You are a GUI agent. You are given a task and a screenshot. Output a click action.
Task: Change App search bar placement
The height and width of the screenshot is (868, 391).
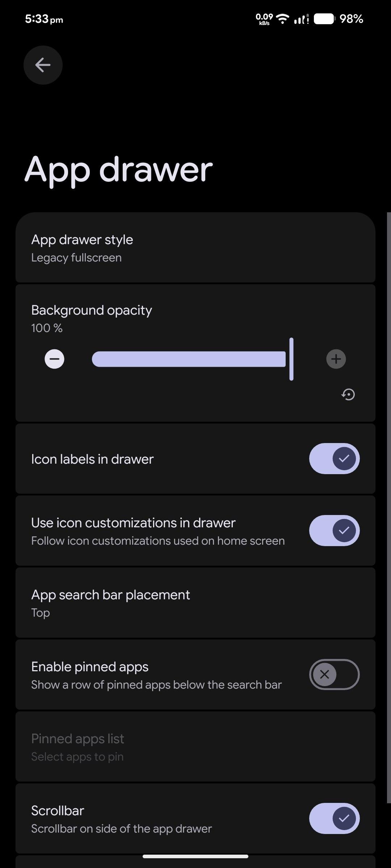tap(195, 603)
